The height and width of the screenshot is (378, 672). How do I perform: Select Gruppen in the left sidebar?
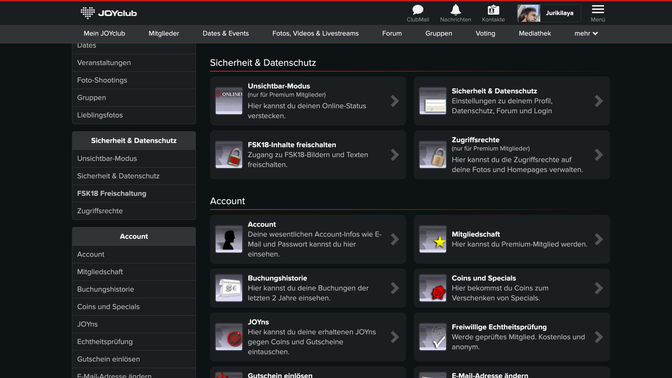[134, 98]
